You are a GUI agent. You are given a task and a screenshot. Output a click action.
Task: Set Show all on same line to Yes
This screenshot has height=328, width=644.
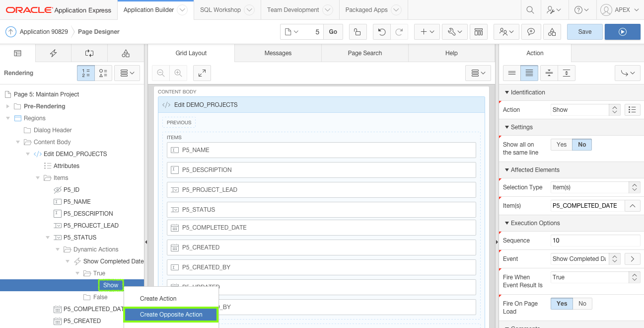(562, 145)
